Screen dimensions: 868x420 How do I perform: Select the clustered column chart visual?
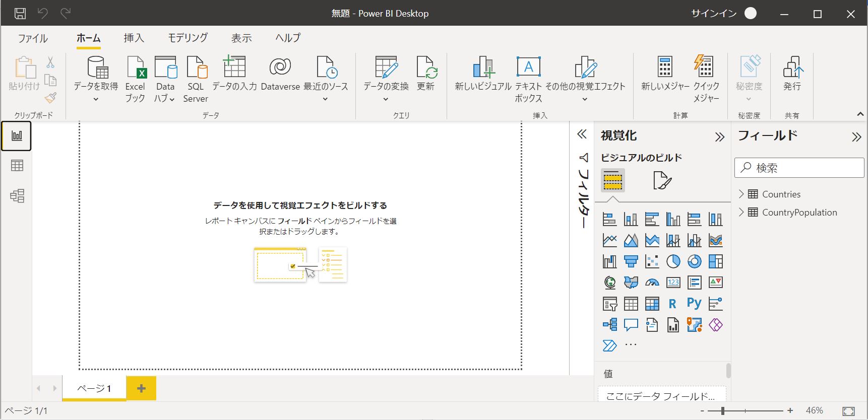pyautogui.click(x=673, y=219)
